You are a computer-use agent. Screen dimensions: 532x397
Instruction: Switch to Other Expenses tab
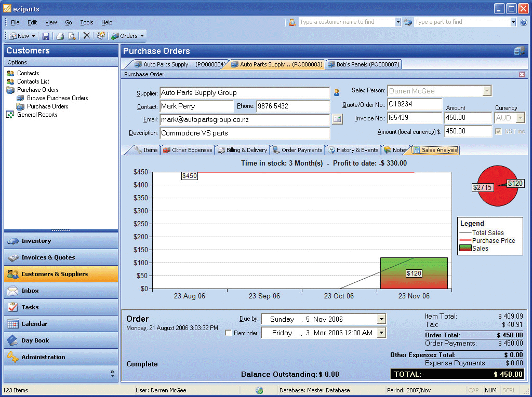[x=188, y=150]
